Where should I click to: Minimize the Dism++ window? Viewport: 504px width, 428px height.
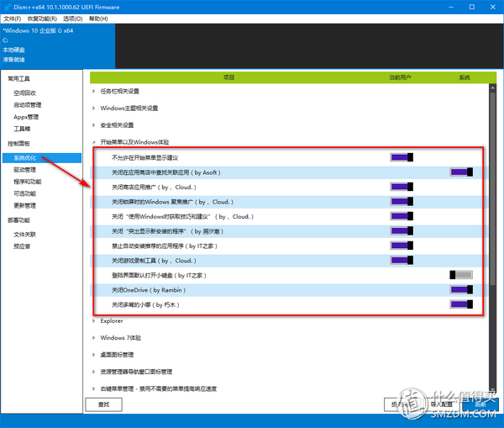pyautogui.click(x=451, y=7)
